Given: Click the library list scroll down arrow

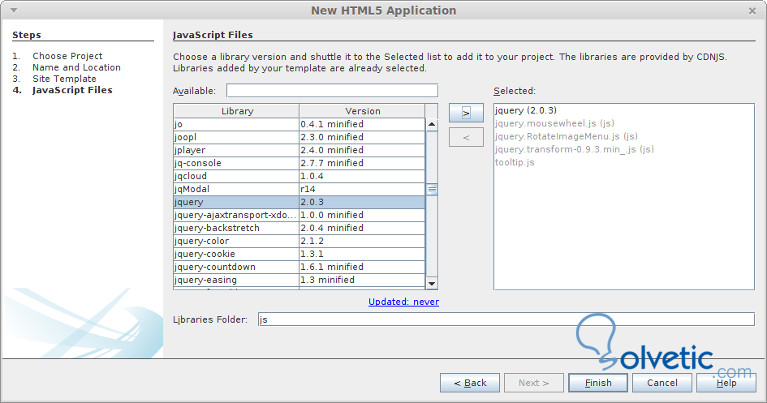Looking at the screenshot, I should [431, 283].
